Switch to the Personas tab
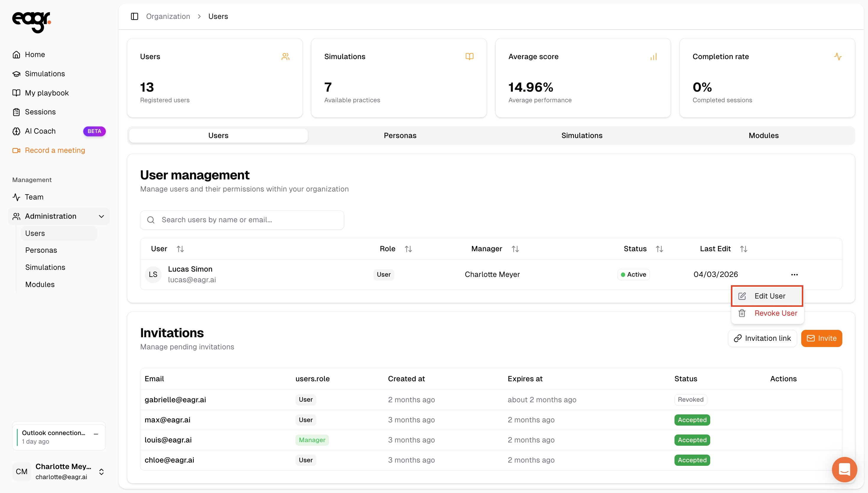 [400, 135]
